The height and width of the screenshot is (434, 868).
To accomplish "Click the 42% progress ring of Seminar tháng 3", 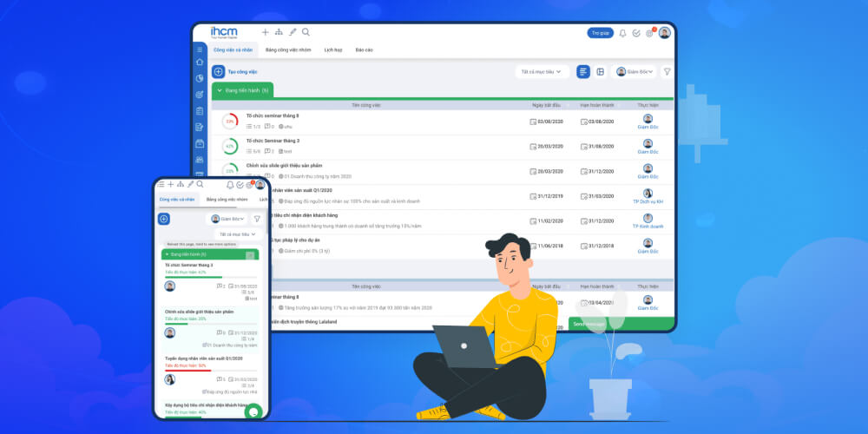I will [x=230, y=146].
